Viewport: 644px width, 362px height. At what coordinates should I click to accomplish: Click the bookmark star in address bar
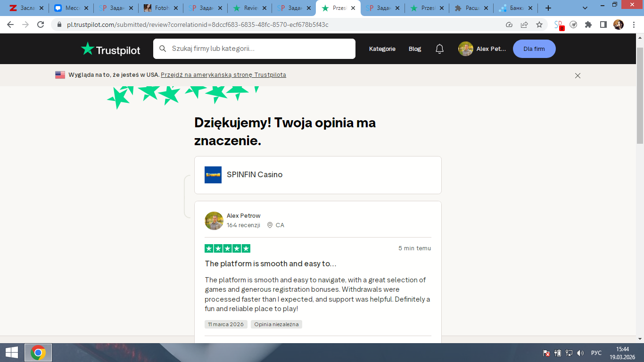tap(539, 25)
